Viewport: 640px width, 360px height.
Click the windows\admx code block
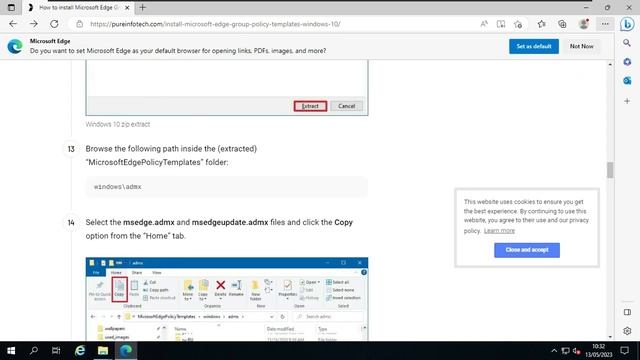[227, 187]
